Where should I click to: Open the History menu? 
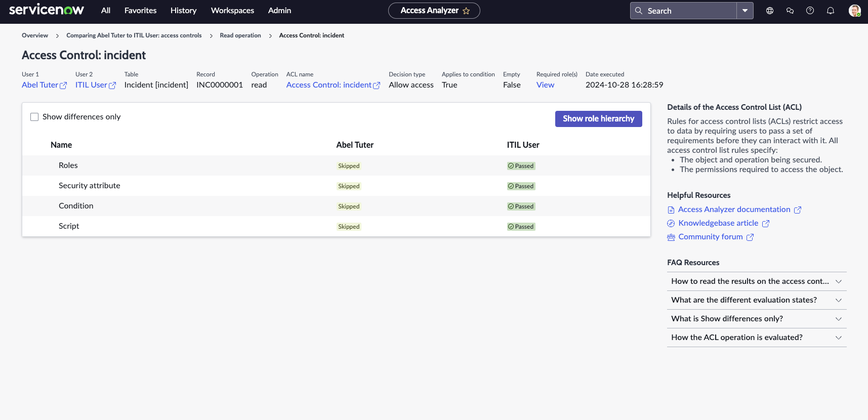tap(184, 11)
